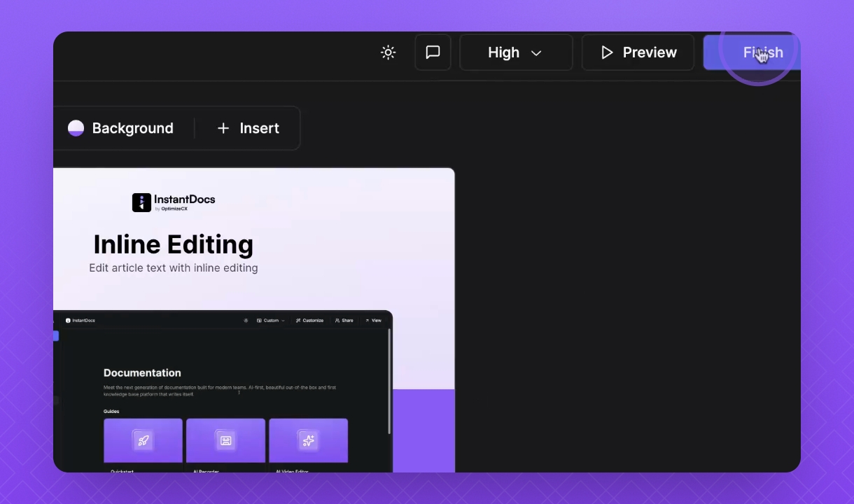The width and height of the screenshot is (854, 504).
Task: Open the Background option
Action: point(121,128)
